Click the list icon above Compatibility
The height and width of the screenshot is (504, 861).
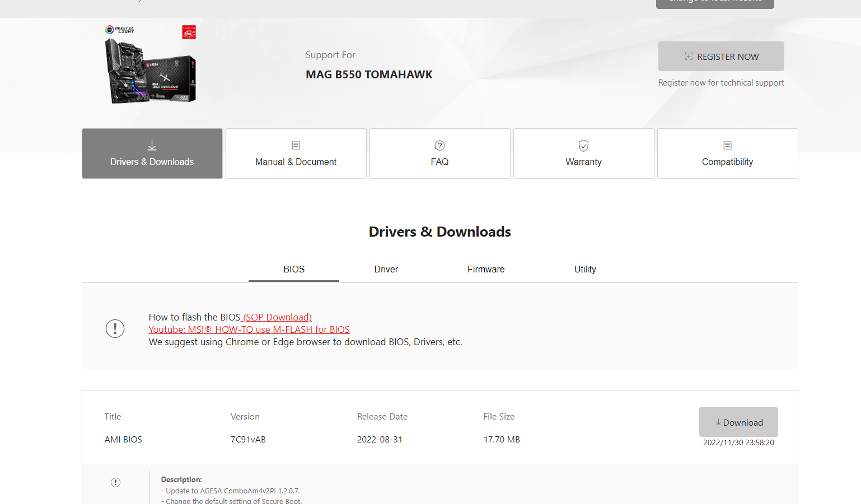point(727,145)
